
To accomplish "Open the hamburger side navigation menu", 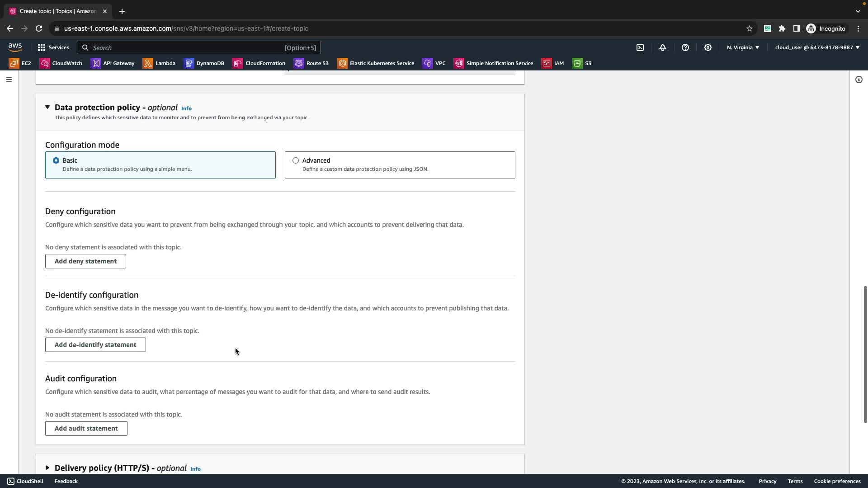I will [x=9, y=80].
